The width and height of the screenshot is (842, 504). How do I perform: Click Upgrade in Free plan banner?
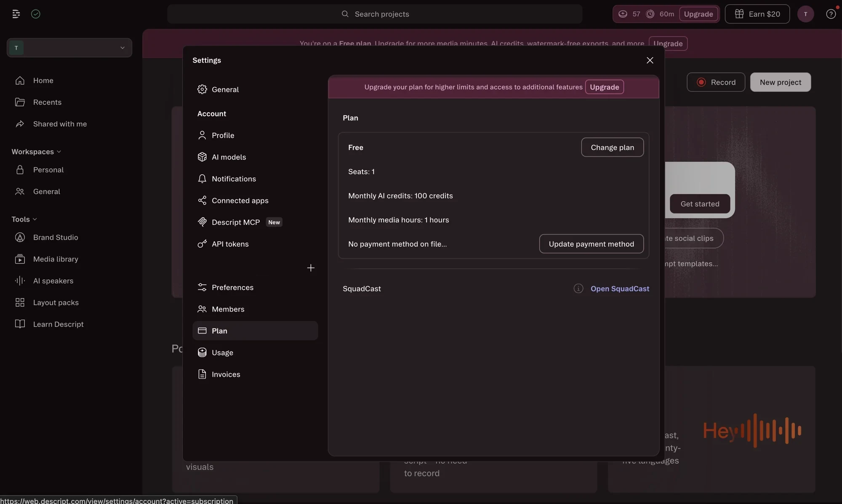click(x=668, y=44)
